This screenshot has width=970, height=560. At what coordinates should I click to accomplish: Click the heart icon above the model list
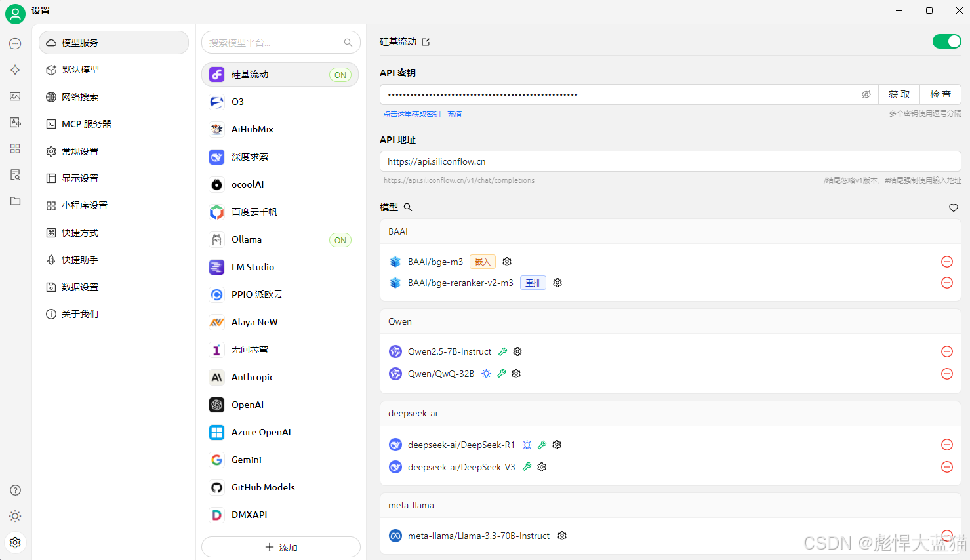[954, 208]
